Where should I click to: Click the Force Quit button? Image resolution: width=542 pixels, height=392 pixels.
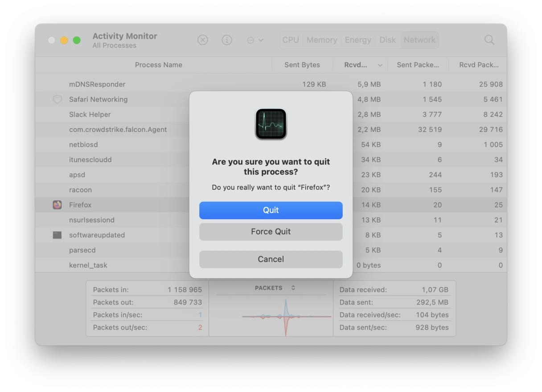tap(271, 232)
